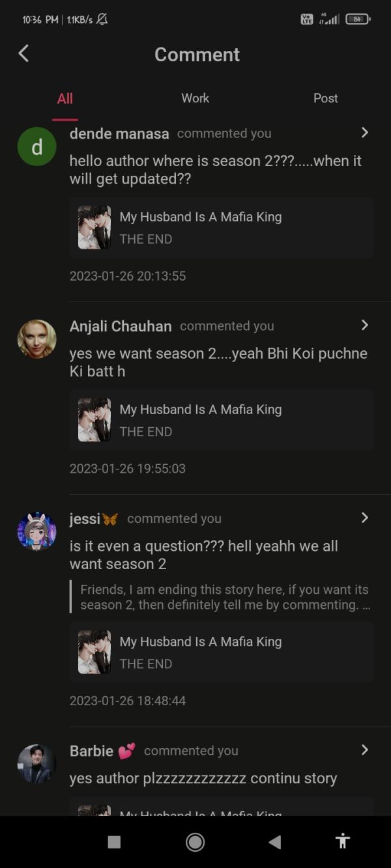This screenshot has height=868, width=391.
Task: Open jessi's profile avatar
Action: coord(36,531)
